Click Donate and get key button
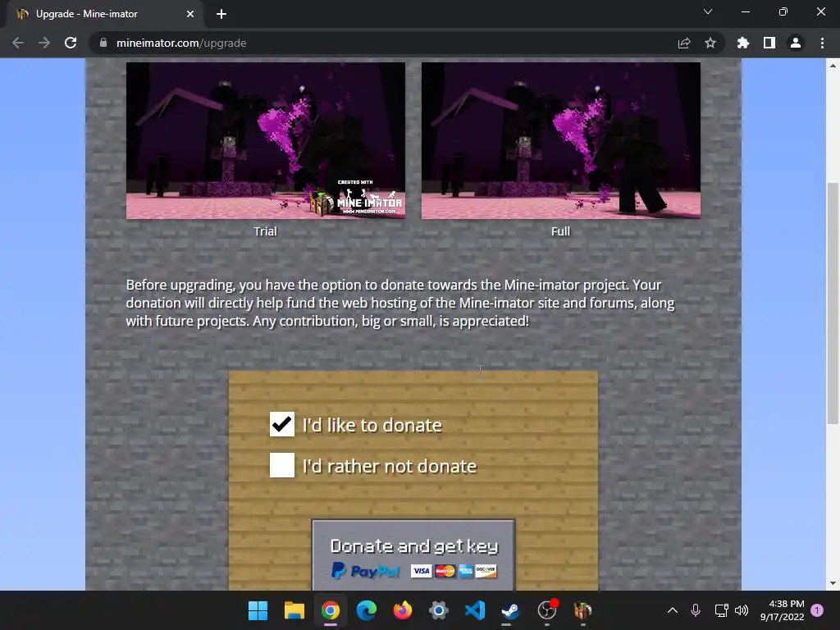840x630 pixels. tap(413, 555)
